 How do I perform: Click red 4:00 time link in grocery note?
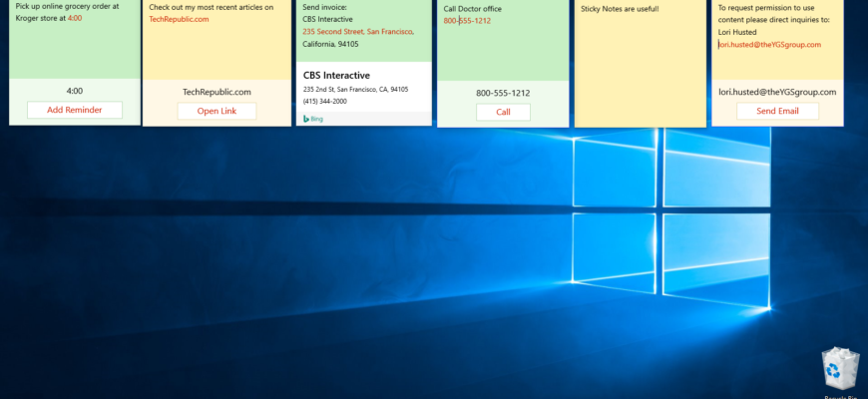tap(75, 18)
